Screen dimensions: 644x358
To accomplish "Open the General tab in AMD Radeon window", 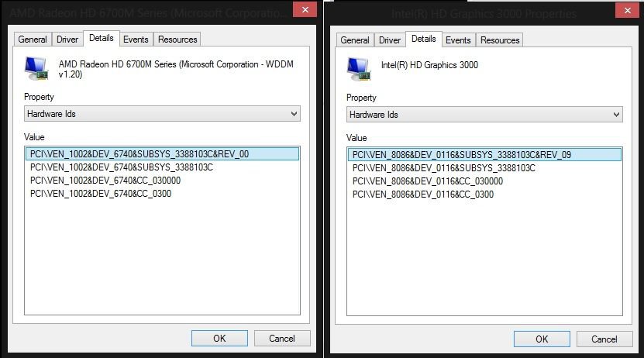I will 33,40.
